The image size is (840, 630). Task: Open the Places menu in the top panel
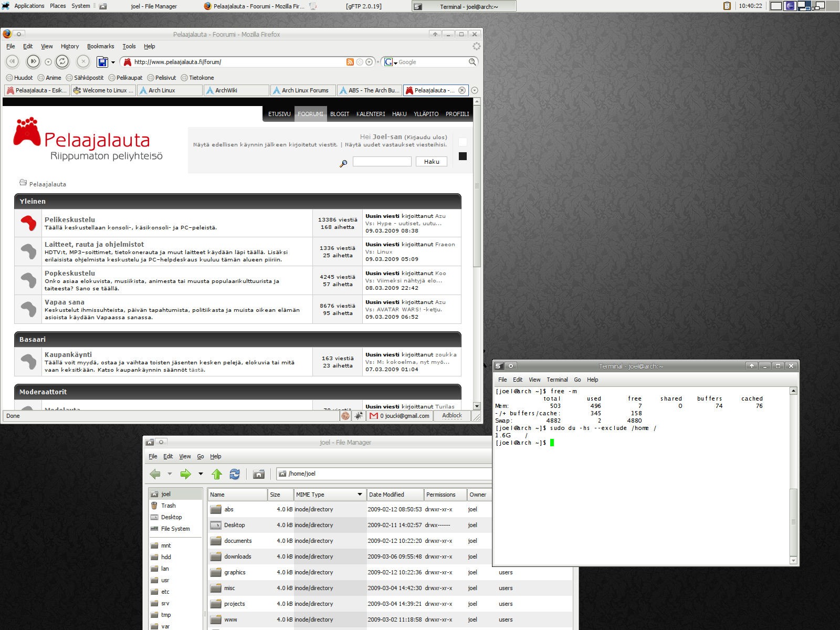[58, 6]
